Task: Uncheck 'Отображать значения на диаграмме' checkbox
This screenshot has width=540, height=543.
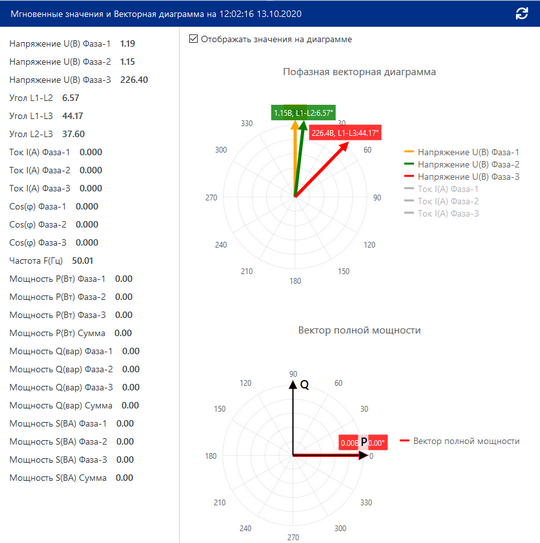Action: pos(193,39)
